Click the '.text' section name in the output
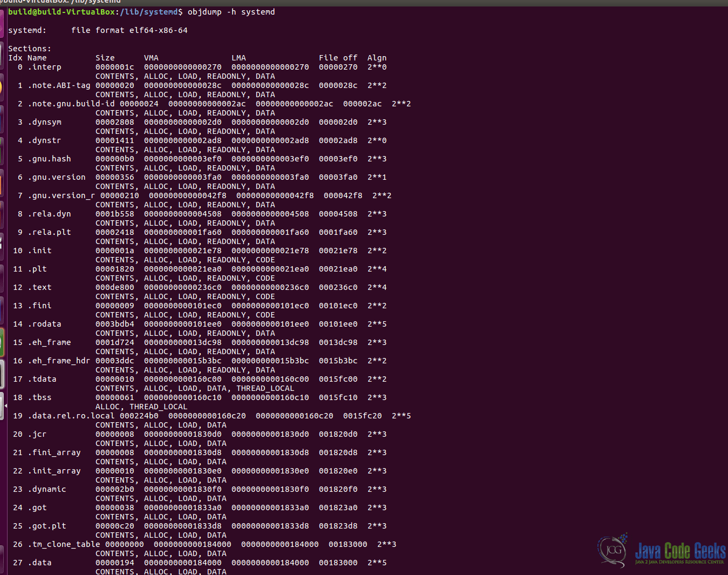Viewport: 728px width, 575px height. (40, 287)
